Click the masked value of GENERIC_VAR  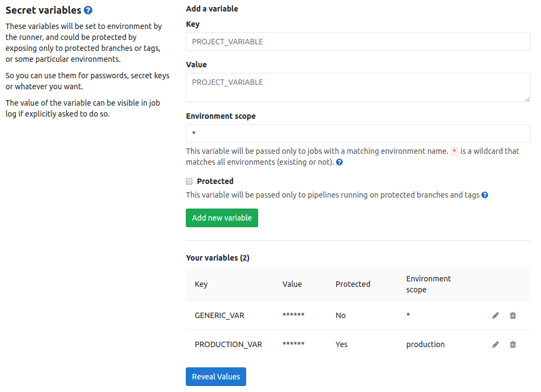[293, 315]
